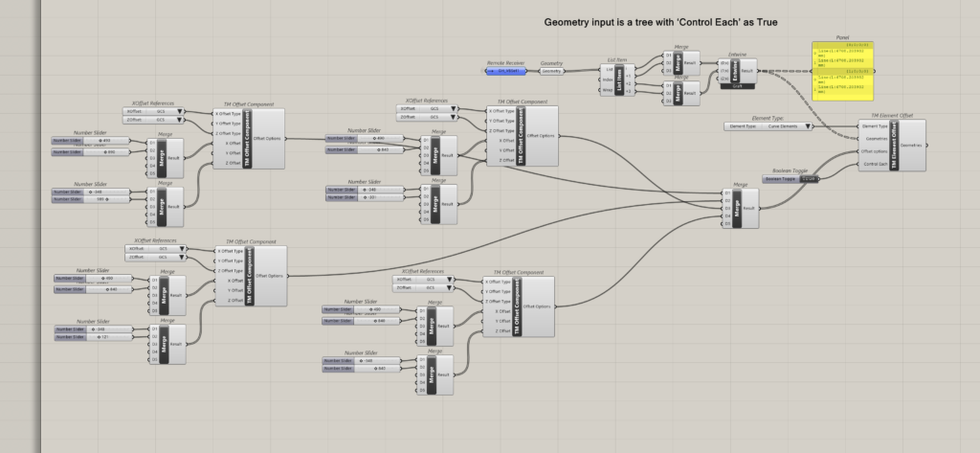Click the Result output of Entwine
Image resolution: width=980 pixels, height=453 pixels.
pyautogui.click(x=748, y=71)
